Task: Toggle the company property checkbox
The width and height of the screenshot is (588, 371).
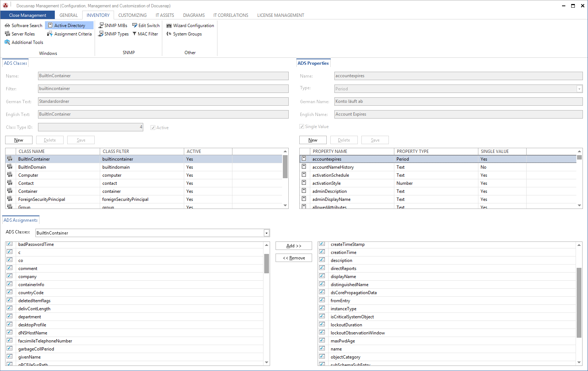Action: pyautogui.click(x=10, y=276)
